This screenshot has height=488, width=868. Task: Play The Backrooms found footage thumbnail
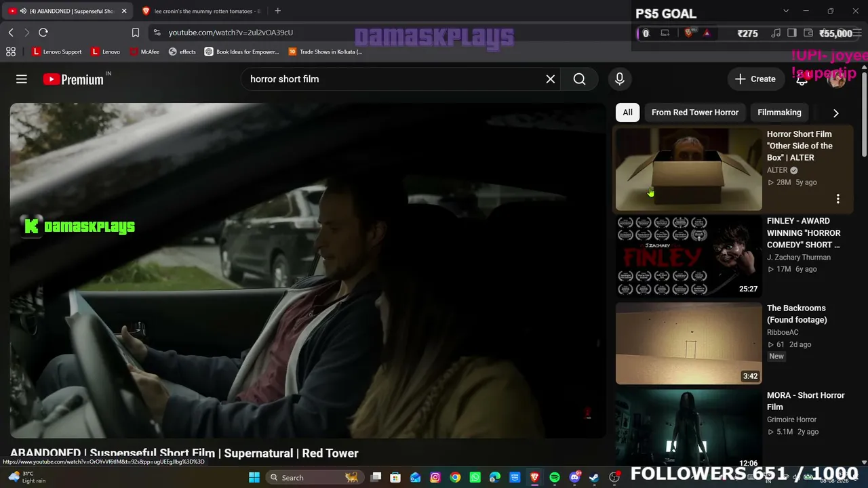tap(689, 344)
